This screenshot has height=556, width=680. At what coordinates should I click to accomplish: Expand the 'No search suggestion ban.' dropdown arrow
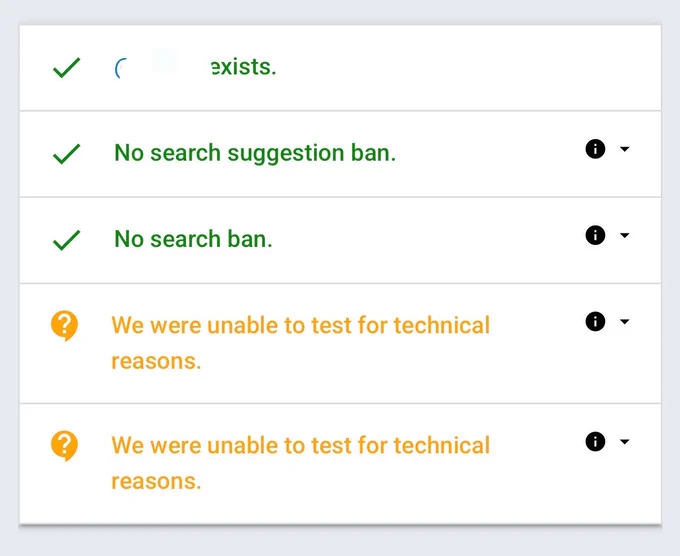point(624,149)
